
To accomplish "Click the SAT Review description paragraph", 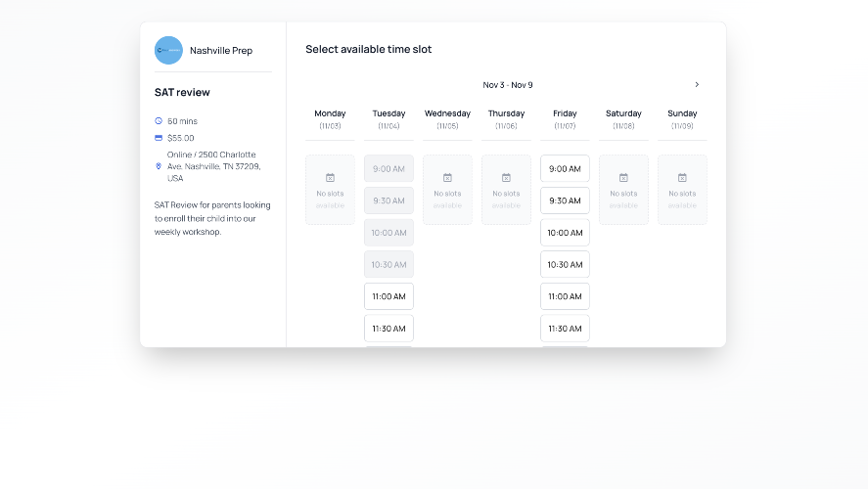I will click(212, 218).
